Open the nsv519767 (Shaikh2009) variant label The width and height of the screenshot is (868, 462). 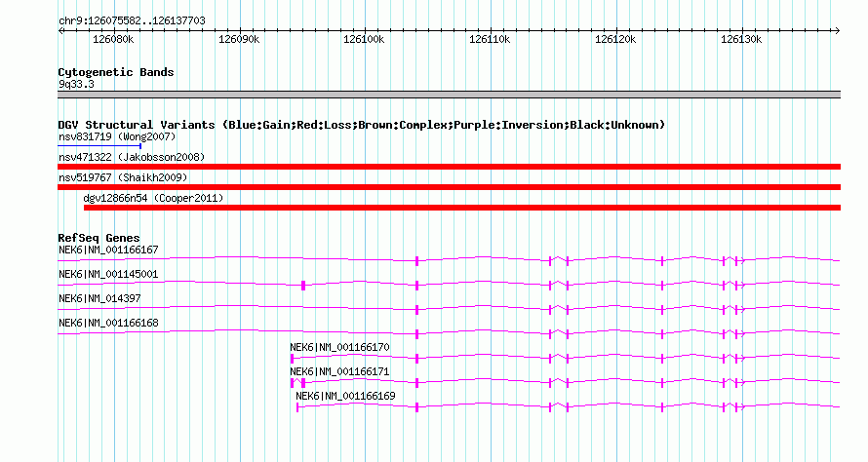(123, 177)
